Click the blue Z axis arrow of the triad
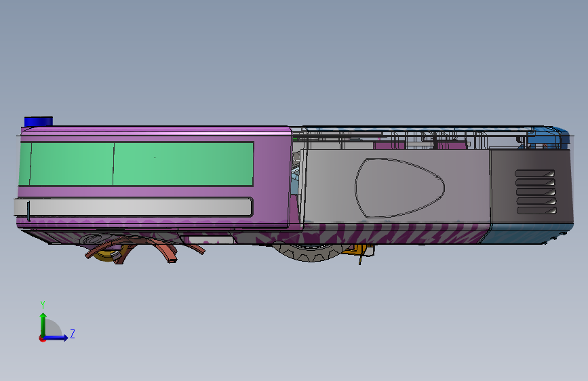588x381 pixels. click(x=56, y=338)
